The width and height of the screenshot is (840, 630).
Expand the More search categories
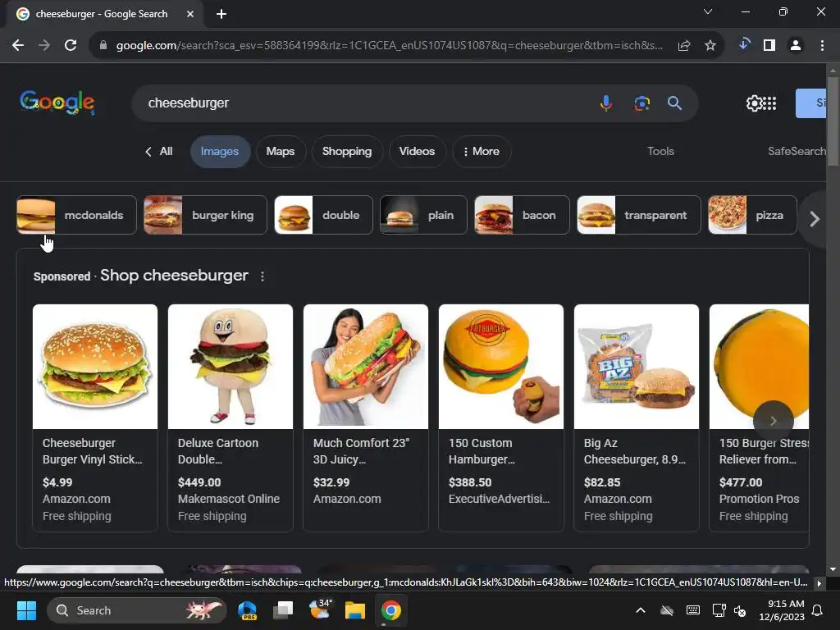point(481,152)
